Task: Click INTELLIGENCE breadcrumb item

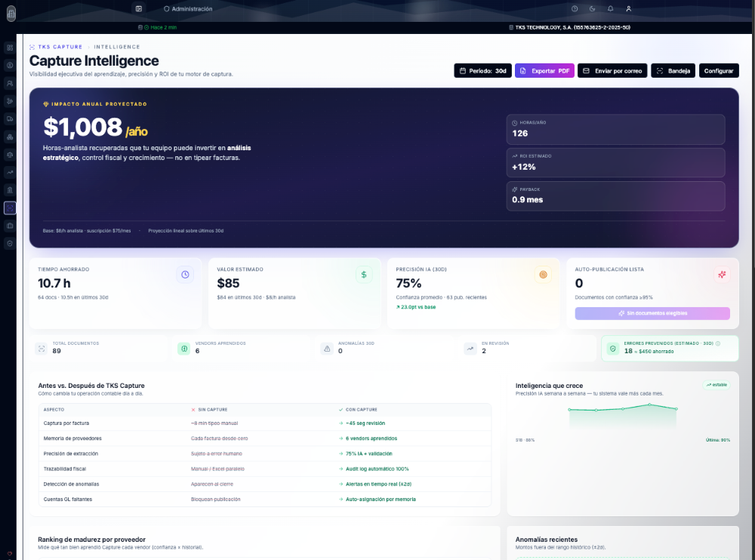Action: point(117,47)
